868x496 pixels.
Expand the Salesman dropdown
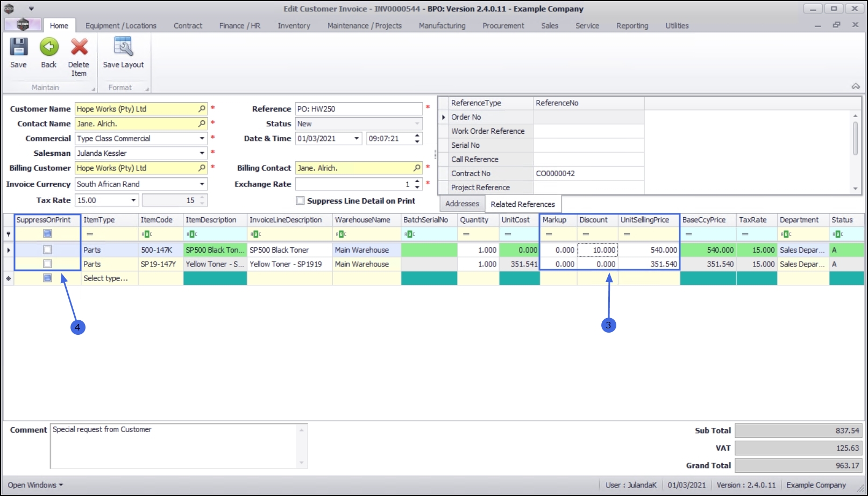(x=202, y=153)
